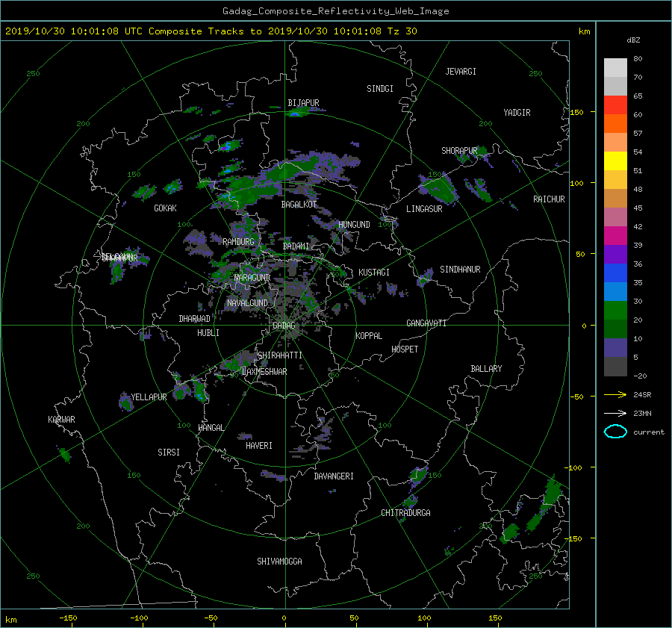The height and width of the screenshot is (628, 672).
Task: Pick the indigo 5-10 dBZ swatch
Action: tap(615, 348)
